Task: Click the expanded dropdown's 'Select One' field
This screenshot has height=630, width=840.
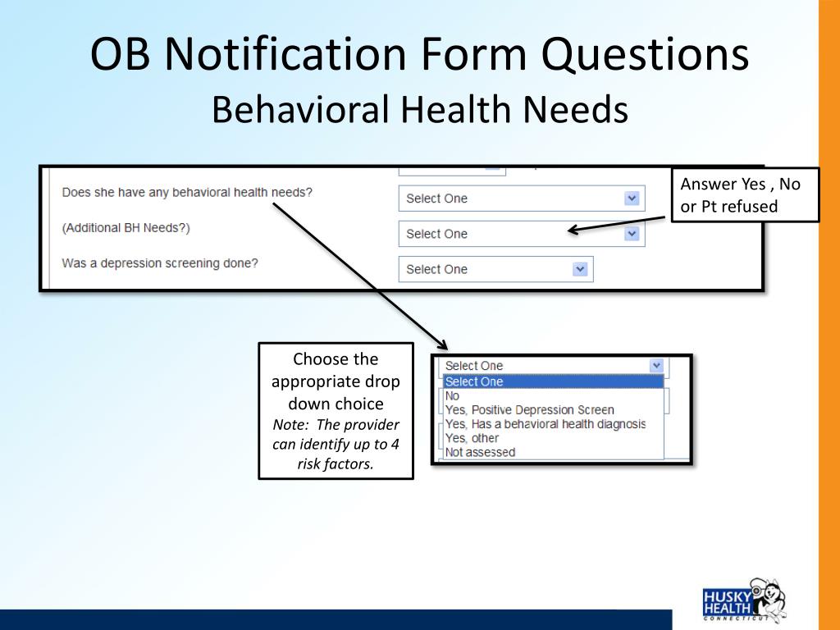Action: 554,365
